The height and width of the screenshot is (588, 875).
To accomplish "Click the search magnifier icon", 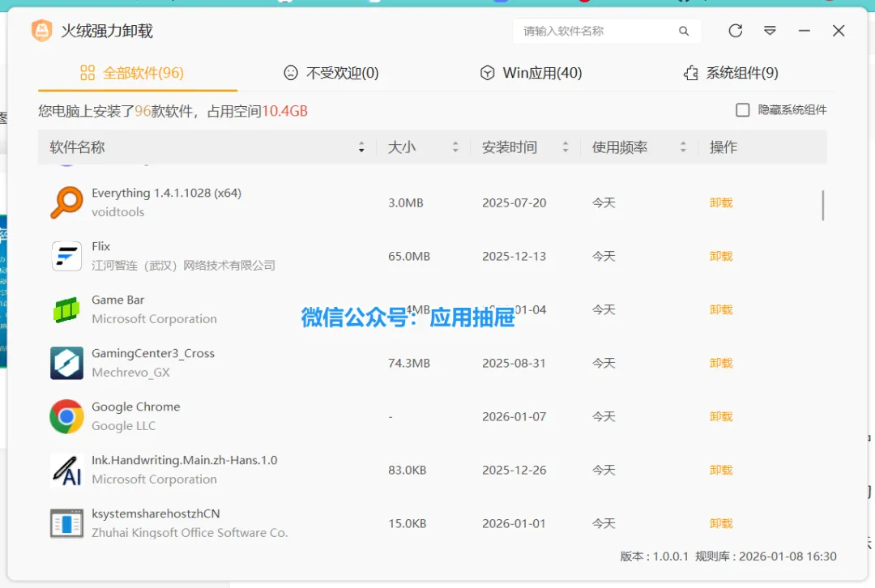I will pyautogui.click(x=684, y=32).
